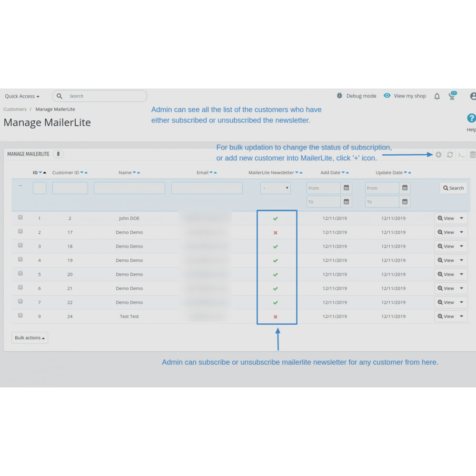Image resolution: width=476 pixels, height=476 pixels.
Task: Select the checkbox for customer ID 21 row
Action: [20, 287]
